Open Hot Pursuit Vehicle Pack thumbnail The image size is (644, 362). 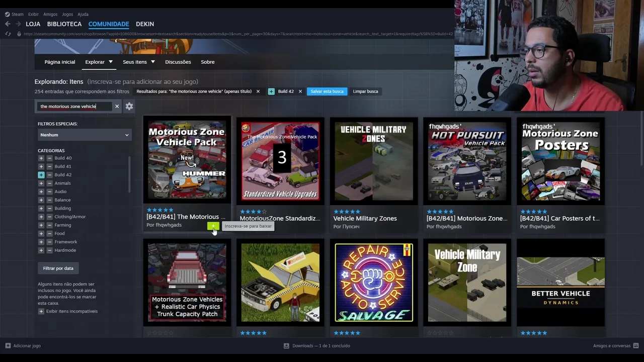point(467,161)
